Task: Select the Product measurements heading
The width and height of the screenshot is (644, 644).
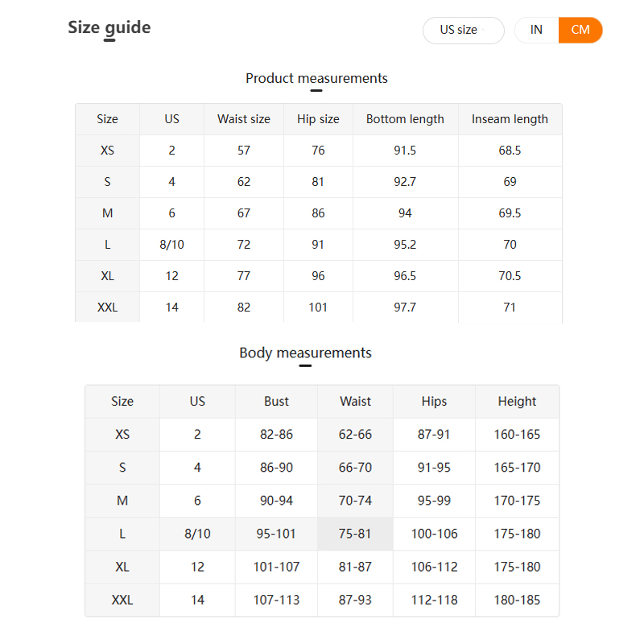Action: click(316, 78)
